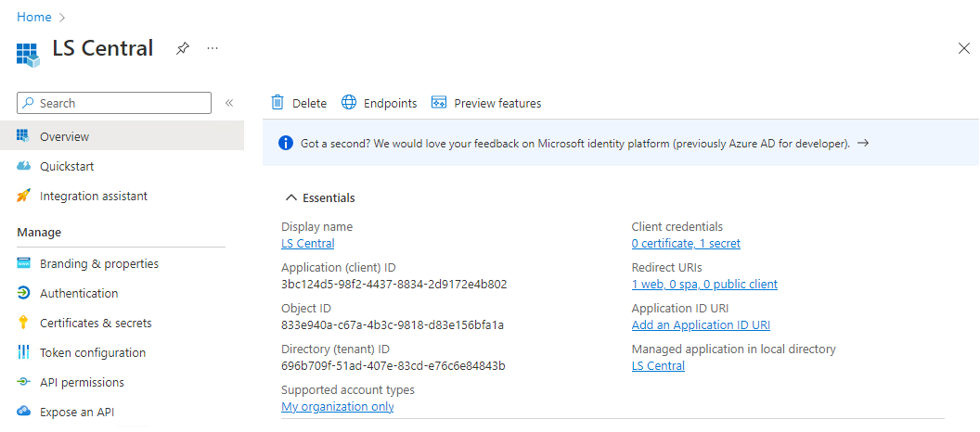Open the 1 web, 0 spa redirect URIs link
This screenshot has height=432, width=980.
pos(704,285)
